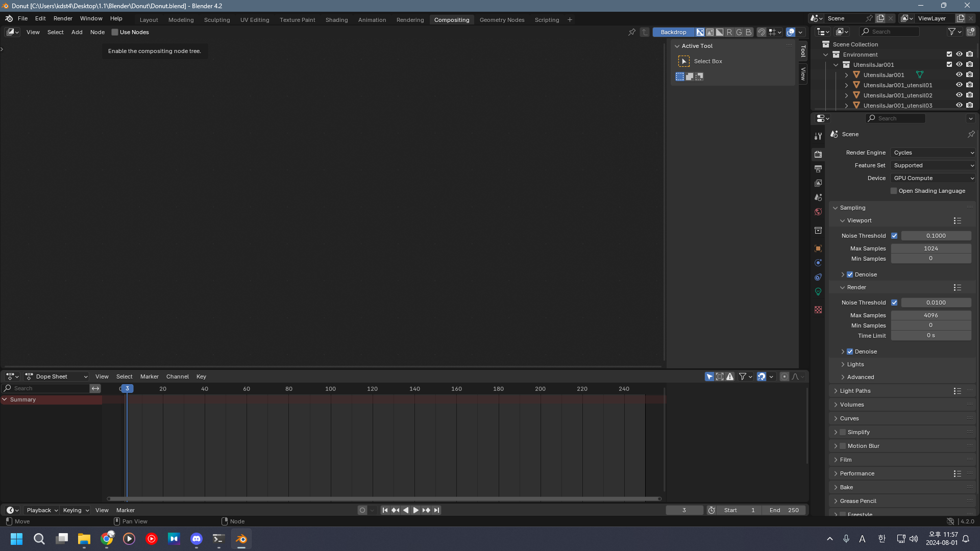Viewport: 980px width, 551px height.
Task: Click the pin node tree icon
Action: tap(632, 32)
